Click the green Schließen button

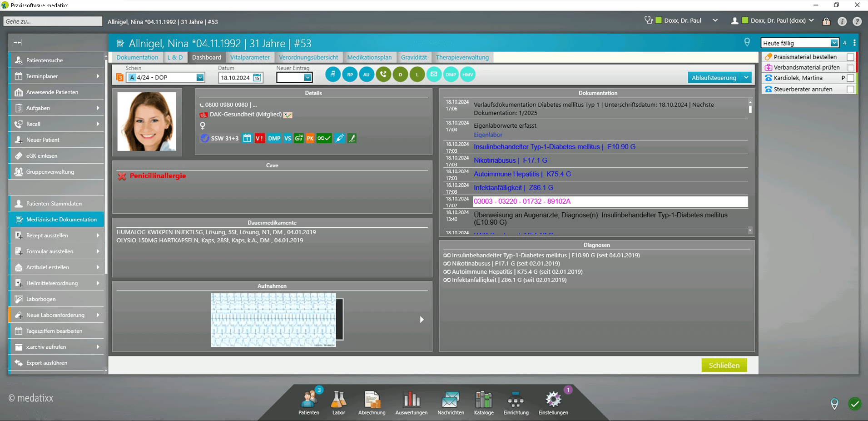[x=724, y=365]
